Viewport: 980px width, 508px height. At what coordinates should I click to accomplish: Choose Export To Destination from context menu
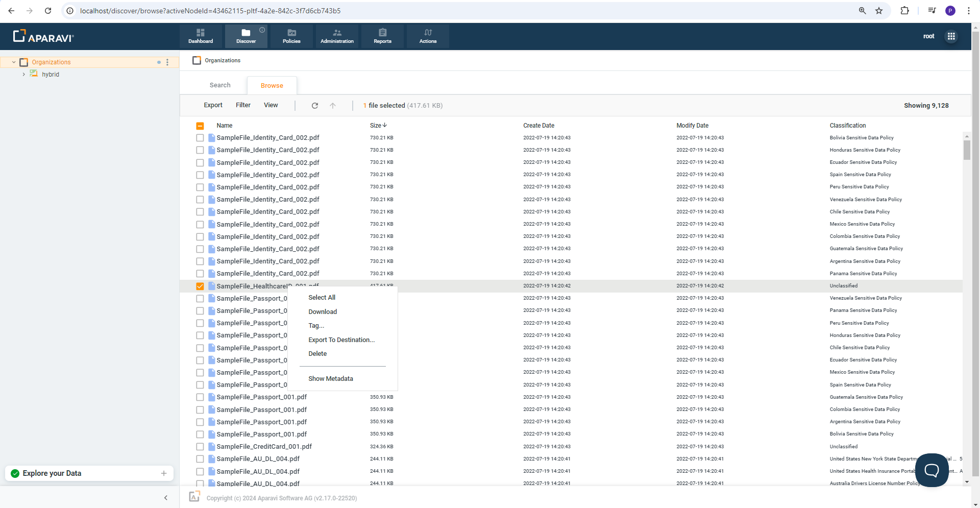[341, 340]
